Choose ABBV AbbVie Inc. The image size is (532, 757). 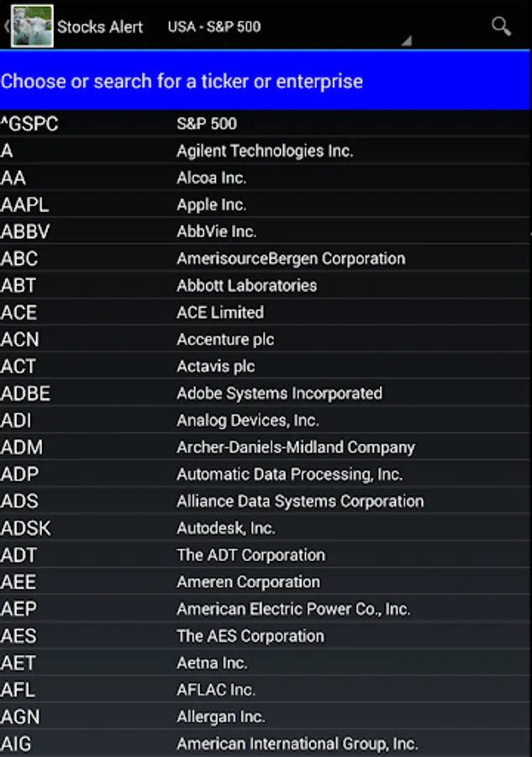click(x=266, y=232)
